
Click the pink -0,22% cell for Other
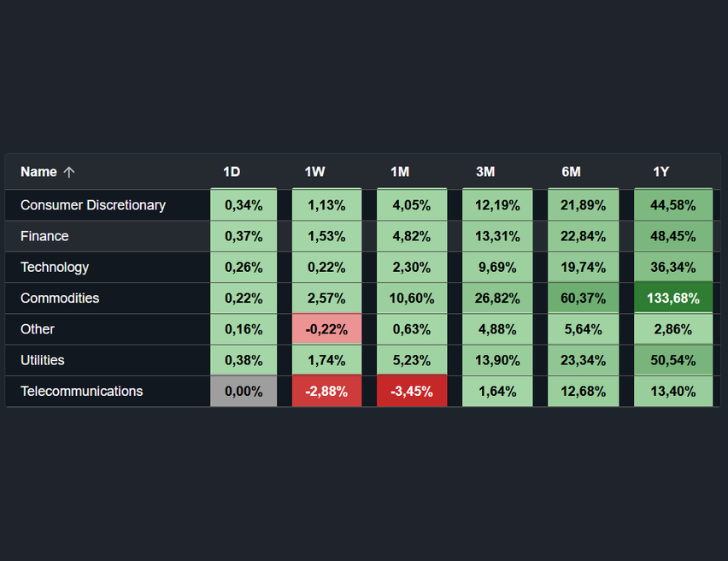pos(326,329)
